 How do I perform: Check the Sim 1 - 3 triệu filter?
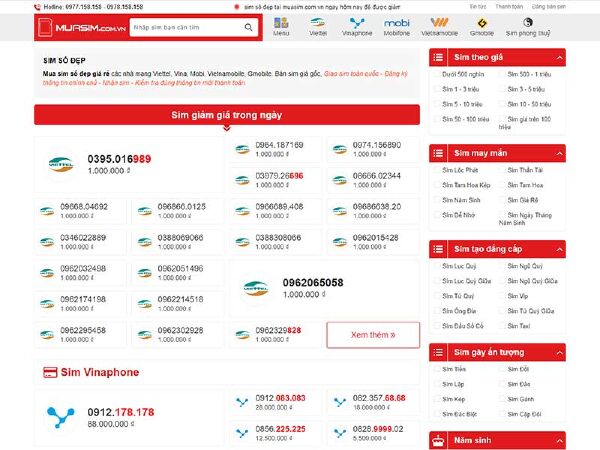click(437, 89)
